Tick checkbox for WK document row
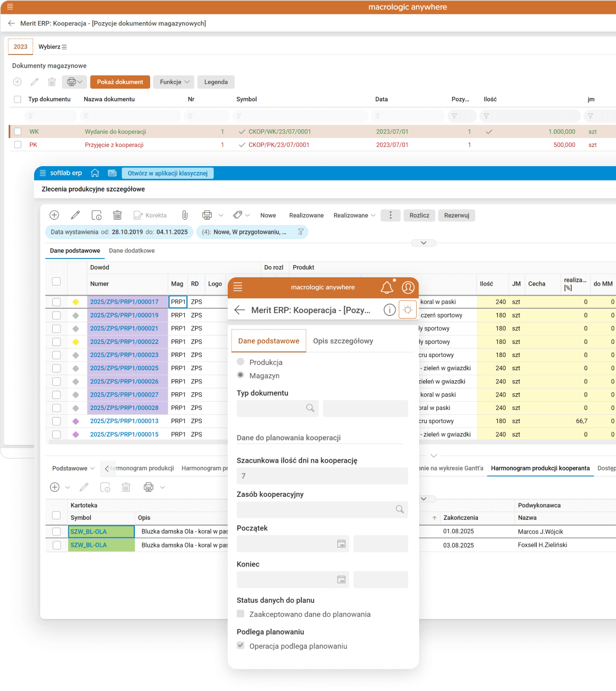Screen dimensions: 616x691 (x=18, y=131)
